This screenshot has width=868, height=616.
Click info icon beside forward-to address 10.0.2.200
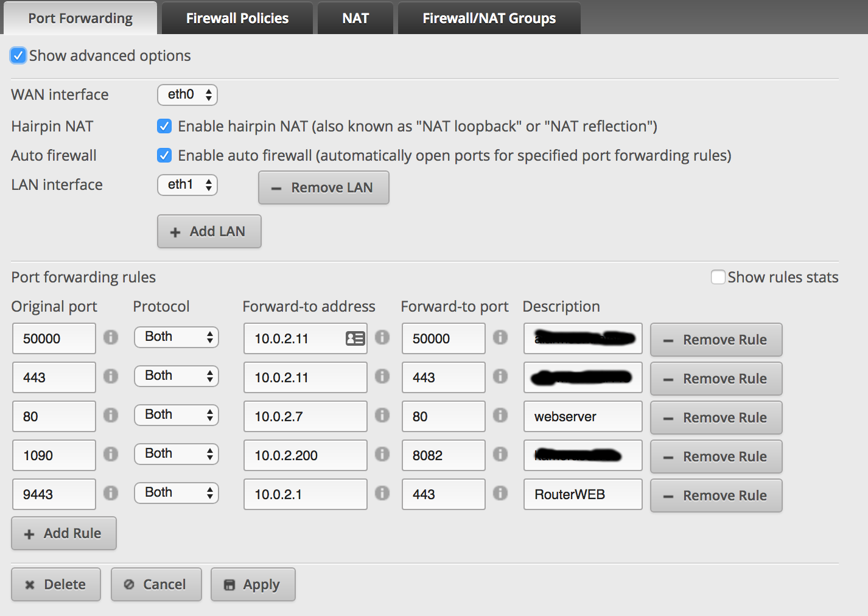pyautogui.click(x=382, y=454)
